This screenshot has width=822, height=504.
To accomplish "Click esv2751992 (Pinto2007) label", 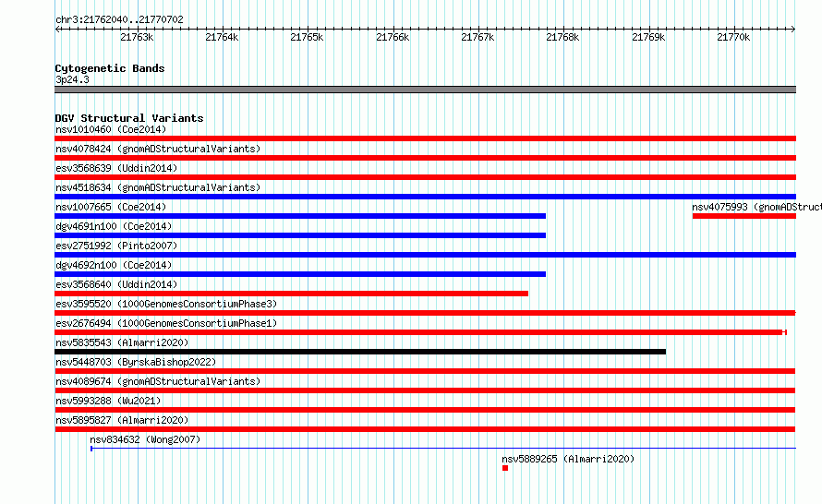I will (116, 246).
